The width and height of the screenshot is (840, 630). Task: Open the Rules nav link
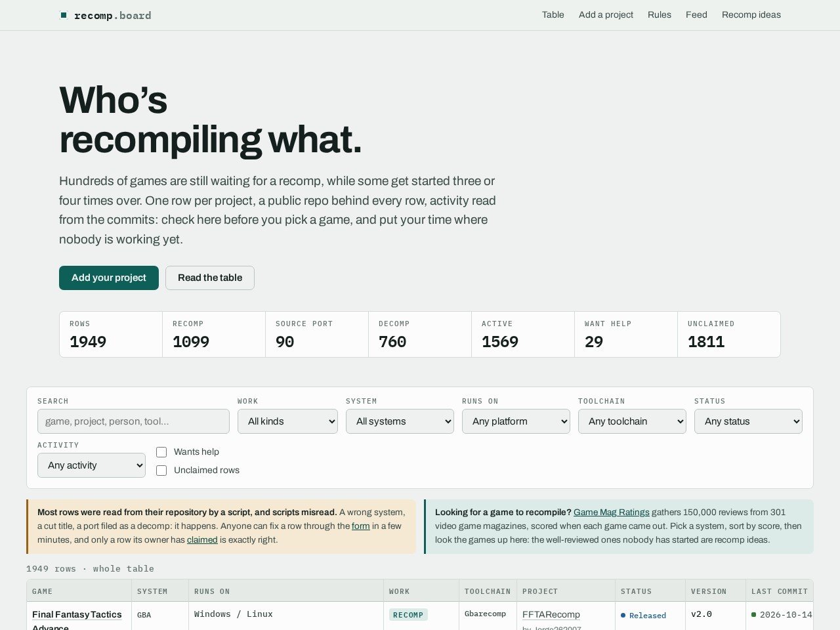pos(659,14)
